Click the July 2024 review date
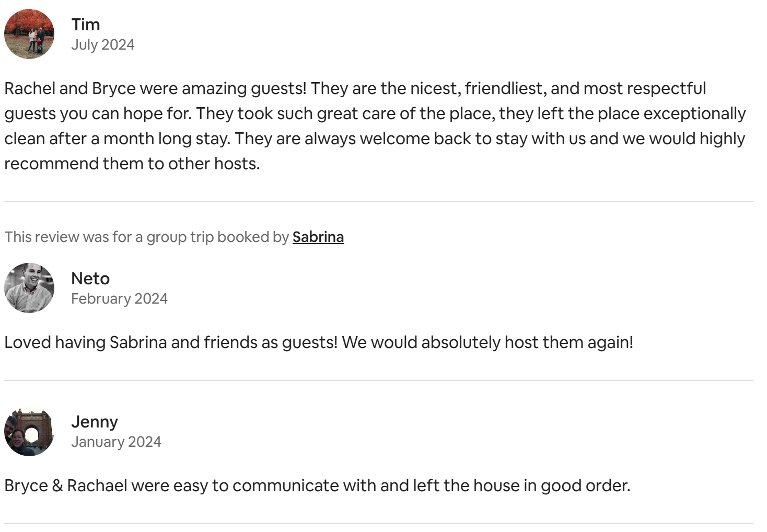767x532 pixels. click(103, 45)
